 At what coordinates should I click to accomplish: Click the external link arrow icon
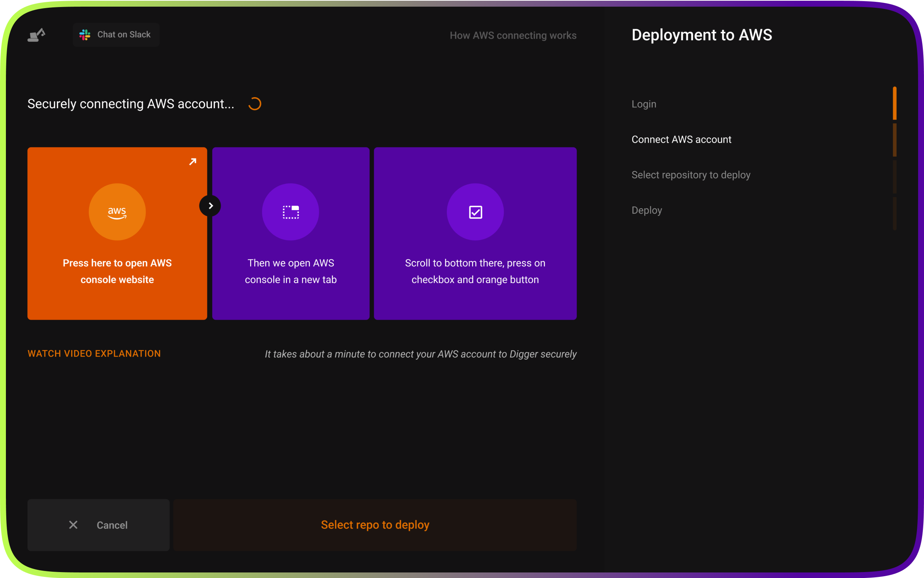pos(193,162)
